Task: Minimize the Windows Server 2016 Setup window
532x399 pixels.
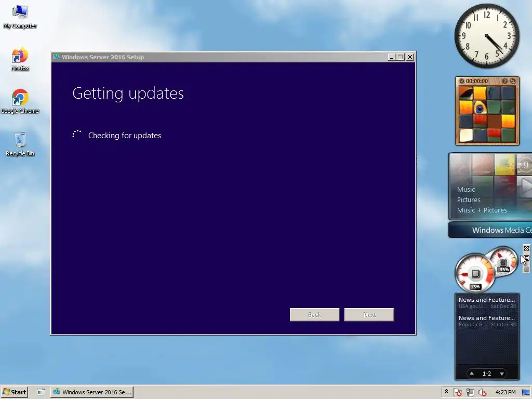Action: (x=392, y=57)
